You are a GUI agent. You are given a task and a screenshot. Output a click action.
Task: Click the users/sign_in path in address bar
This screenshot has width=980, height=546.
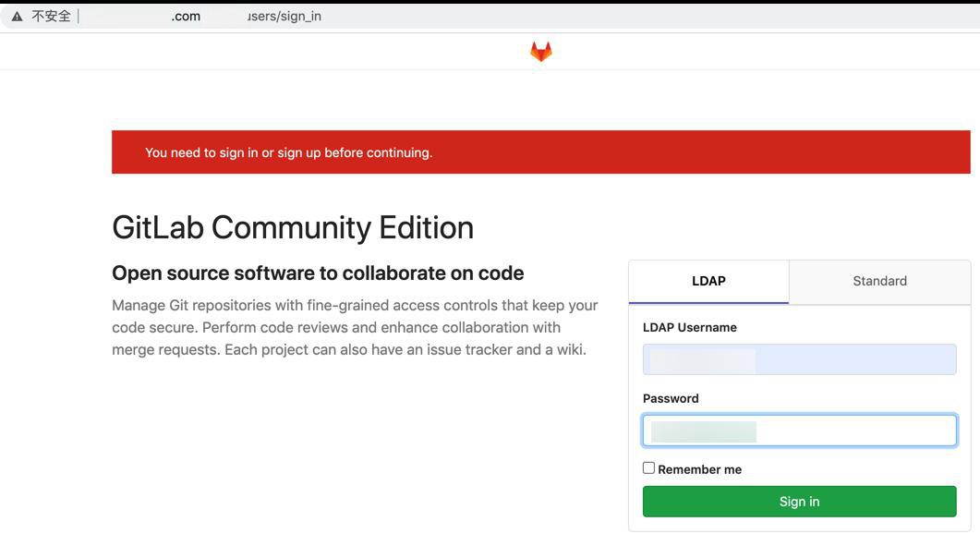(284, 16)
